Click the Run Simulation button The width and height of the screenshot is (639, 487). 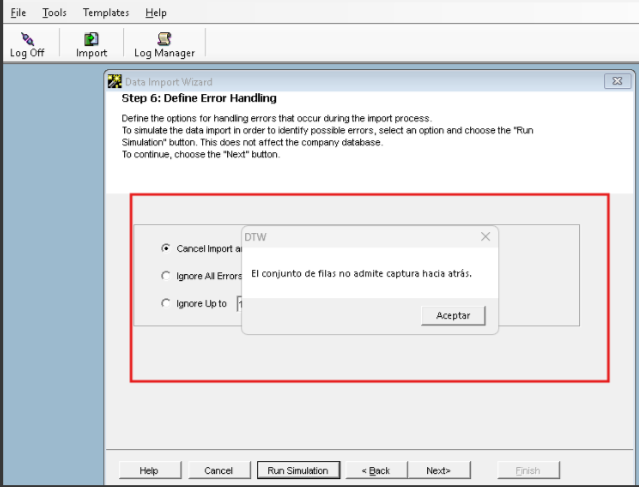tap(298, 470)
